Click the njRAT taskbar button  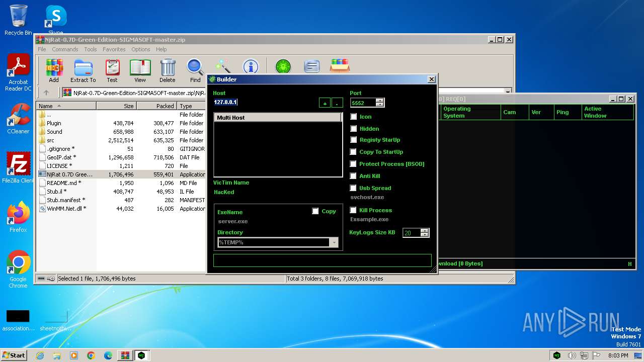pos(142,355)
